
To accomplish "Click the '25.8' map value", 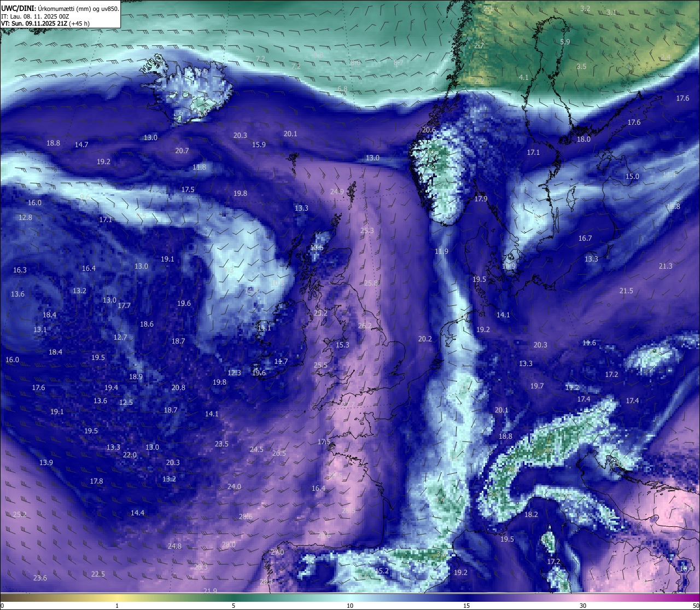I will coord(371,283).
